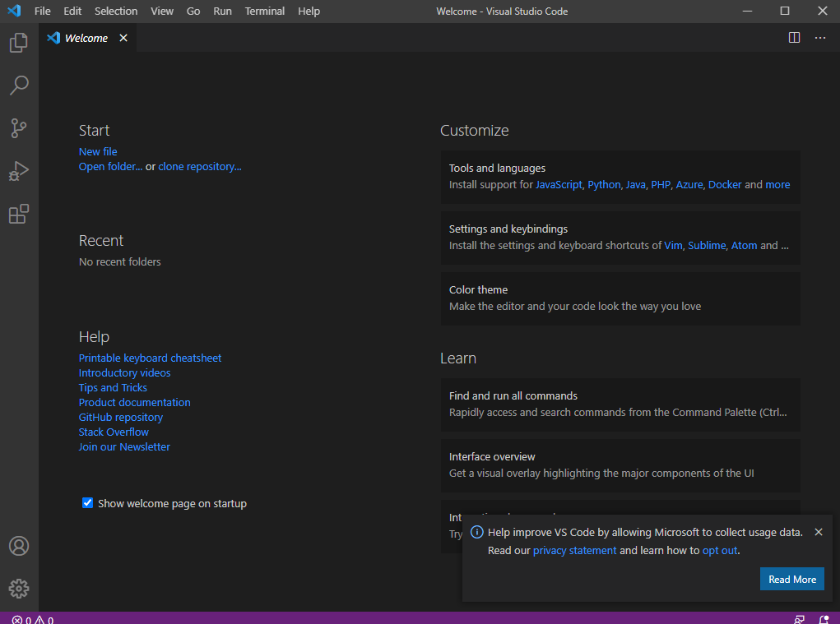Viewport: 840px width, 624px height.
Task: Install Sublime keybindings link
Action: (x=707, y=246)
